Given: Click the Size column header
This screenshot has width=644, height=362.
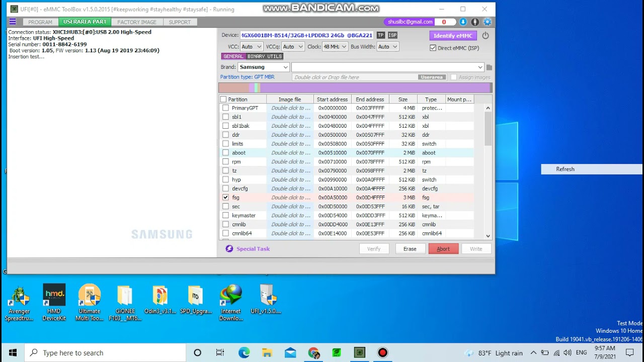Looking at the screenshot, I should click(x=403, y=100).
